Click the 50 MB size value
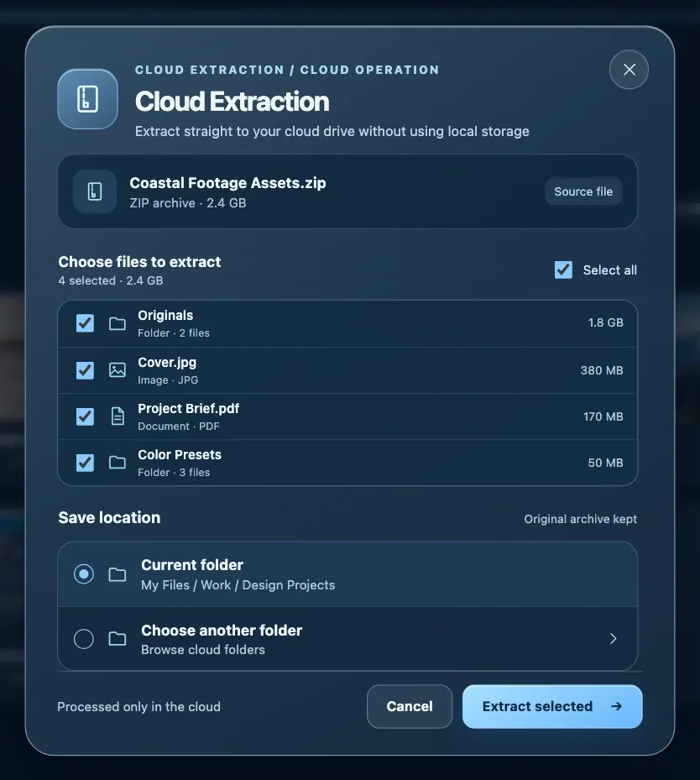Screen dimensions: 700x780 tap(605, 463)
